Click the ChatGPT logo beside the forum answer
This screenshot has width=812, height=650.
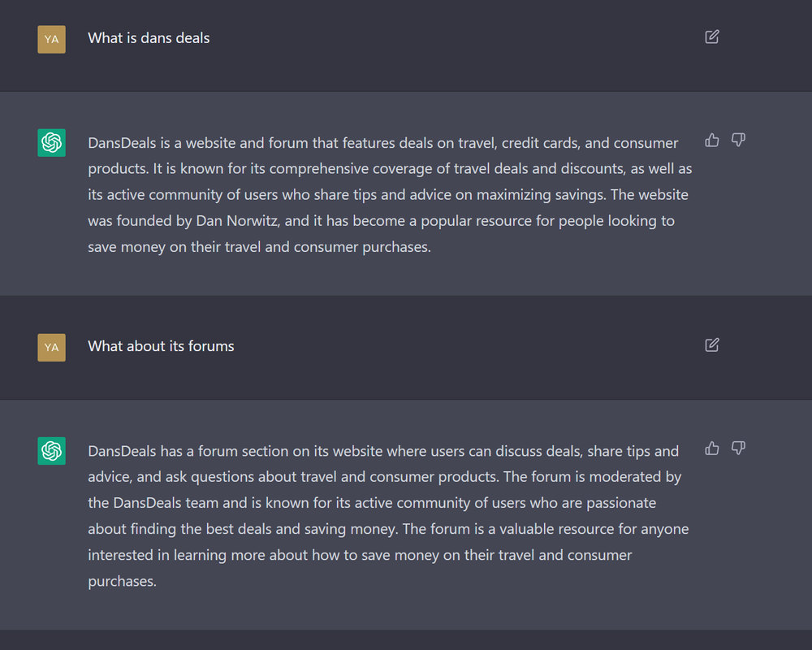click(51, 451)
